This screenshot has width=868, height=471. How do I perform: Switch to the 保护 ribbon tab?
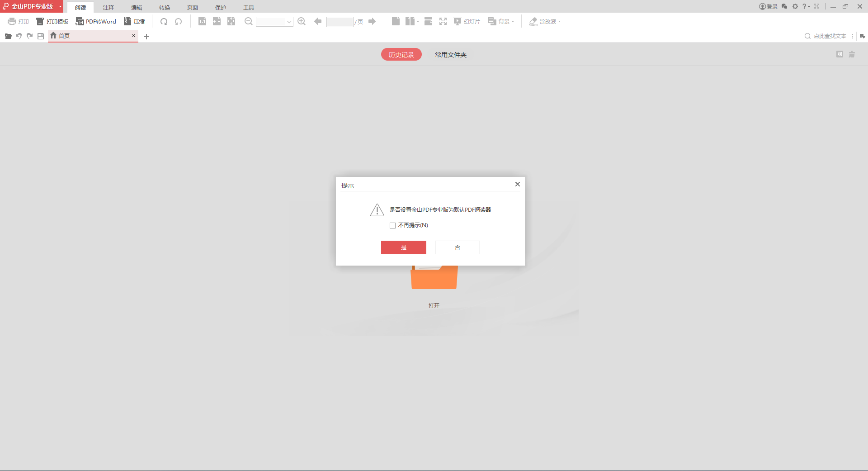(x=221, y=7)
